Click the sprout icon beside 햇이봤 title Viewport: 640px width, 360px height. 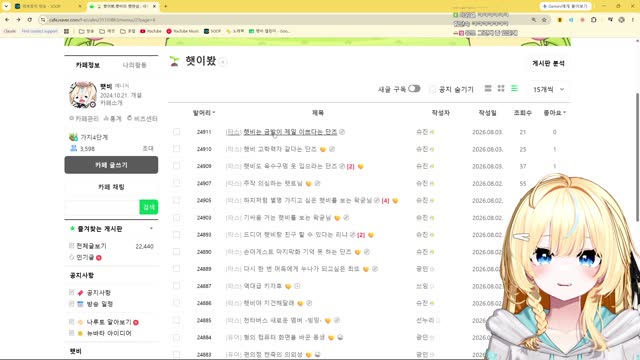click(x=175, y=61)
